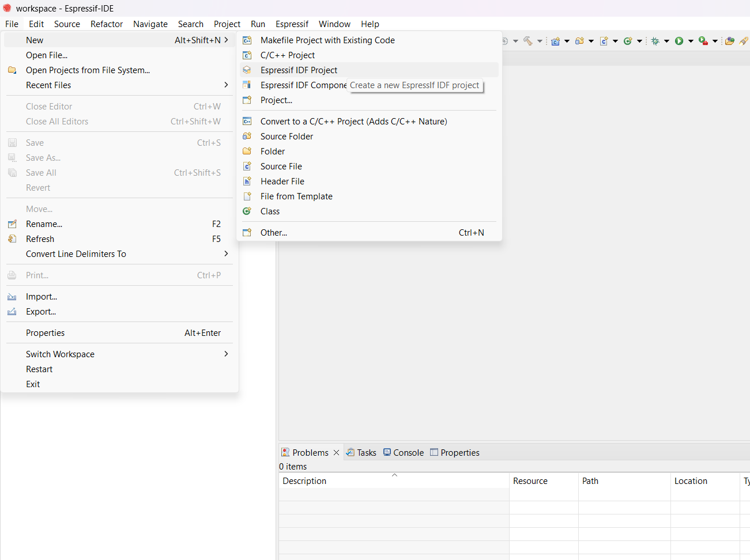Click the New C/C++ Project toolbar icon

click(556, 41)
